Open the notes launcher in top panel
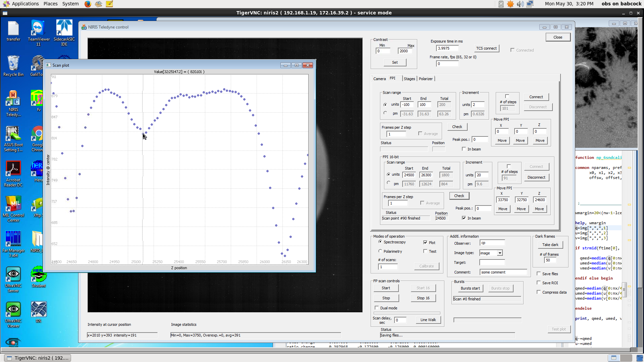This screenshot has width=644, height=362. tap(109, 4)
